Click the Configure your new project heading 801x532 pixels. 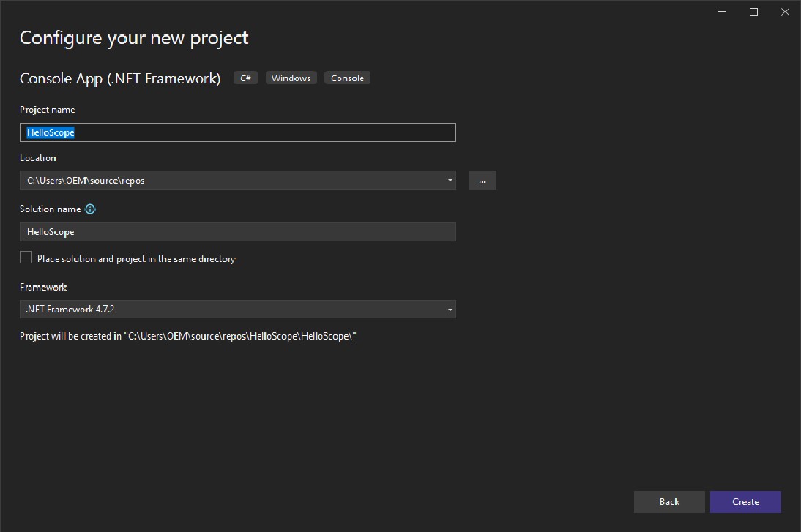[134, 37]
